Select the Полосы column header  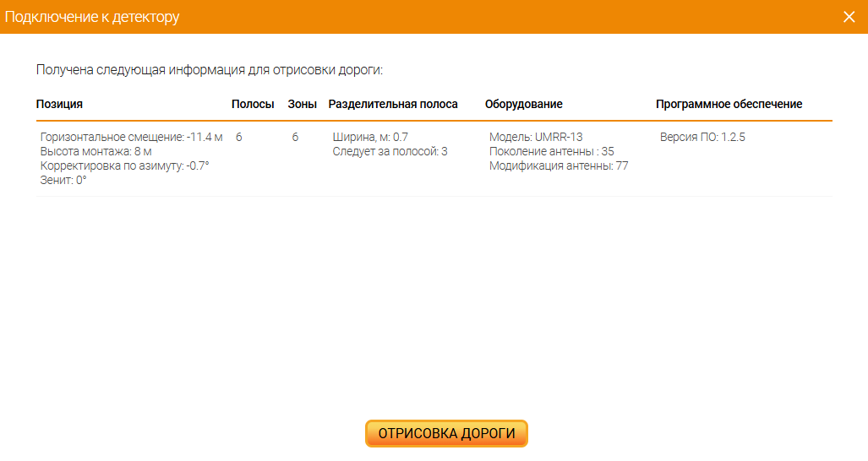pyautogui.click(x=253, y=105)
